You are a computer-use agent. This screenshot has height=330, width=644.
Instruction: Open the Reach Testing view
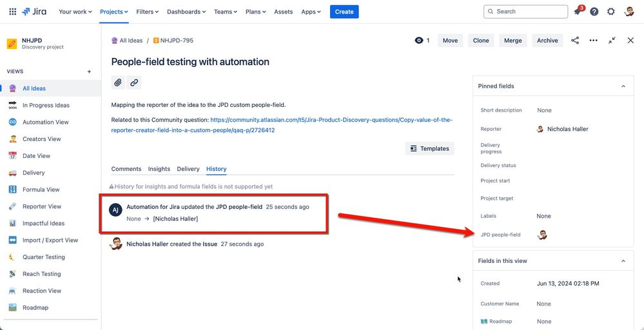tap(51, 274)
